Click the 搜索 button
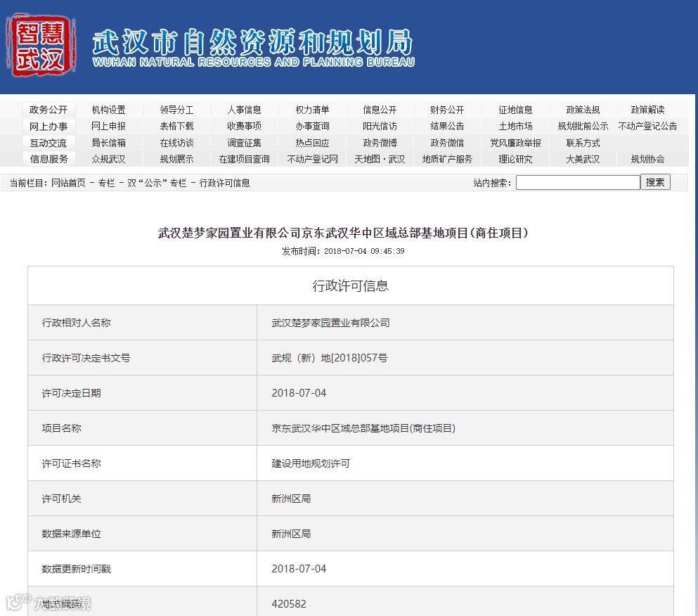The image size is (698, 616). pos(655,182)
